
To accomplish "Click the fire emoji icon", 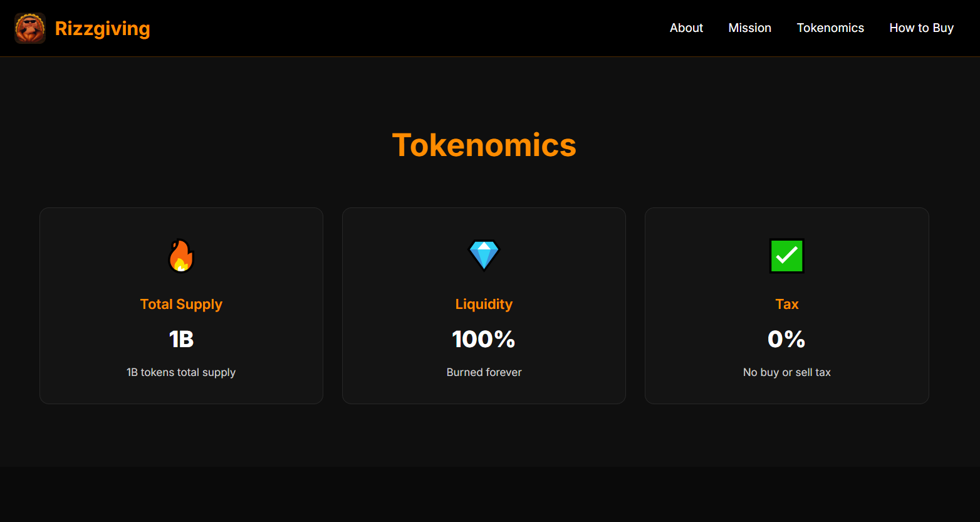I will 181,256.
